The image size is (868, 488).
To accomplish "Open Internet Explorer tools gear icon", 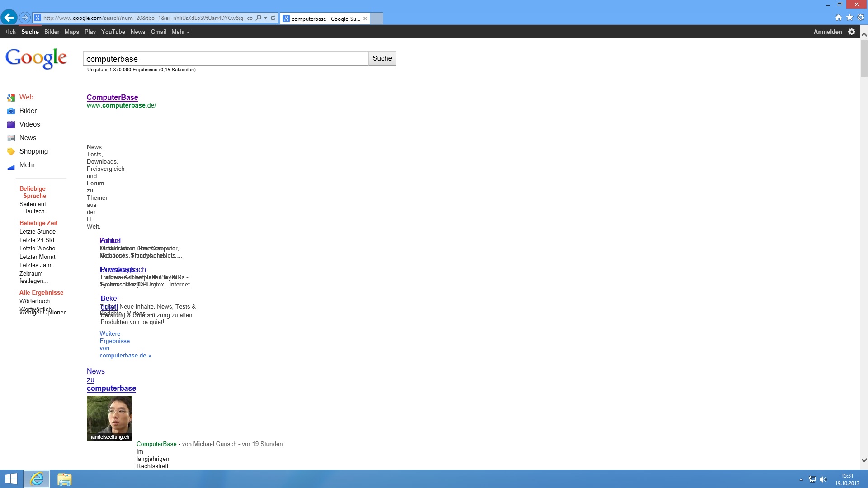I will (861, 18).
